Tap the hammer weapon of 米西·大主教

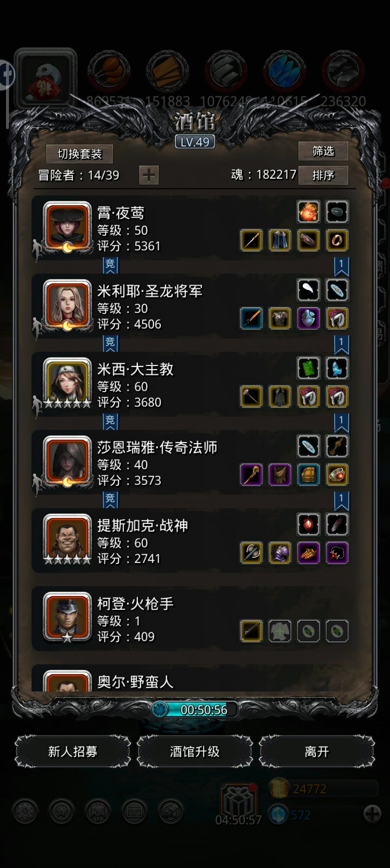tap(251, 397)
